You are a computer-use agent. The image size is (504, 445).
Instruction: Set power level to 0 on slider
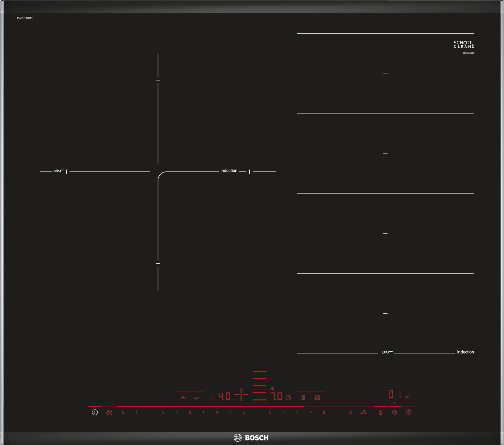pyautogui.click(x=123, y=412)
